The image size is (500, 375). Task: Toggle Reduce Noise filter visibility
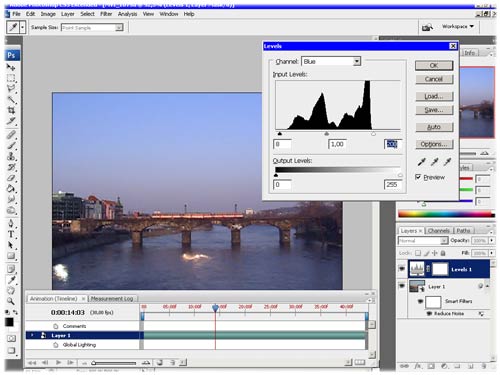pos(429,314)
